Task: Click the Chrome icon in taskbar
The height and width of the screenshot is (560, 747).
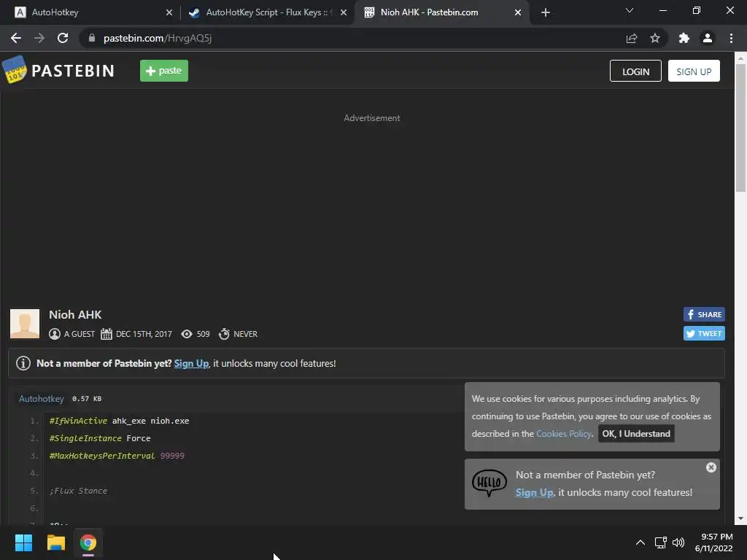Action: [88, 542]
